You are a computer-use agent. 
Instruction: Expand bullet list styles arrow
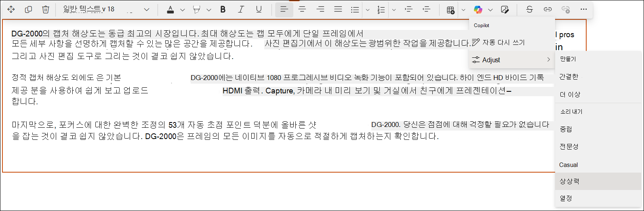367,10
